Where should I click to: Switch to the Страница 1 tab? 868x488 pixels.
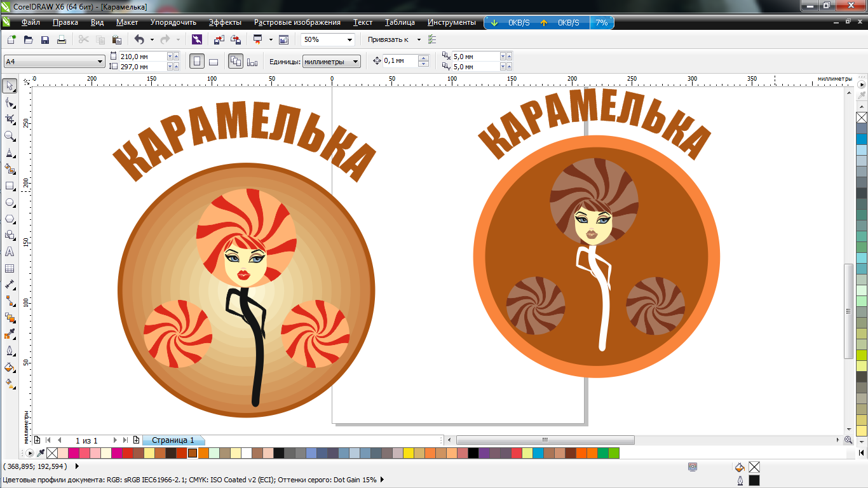[x=173, y=440]
